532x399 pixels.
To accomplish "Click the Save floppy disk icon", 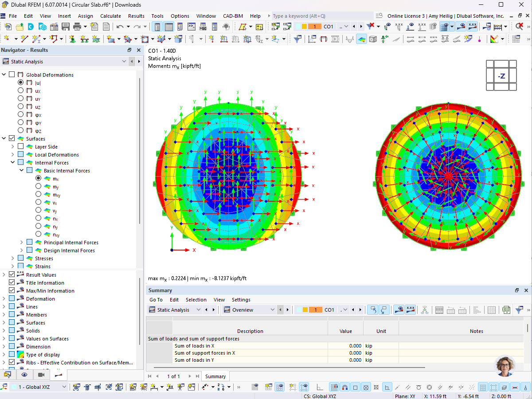I will 65,27.
